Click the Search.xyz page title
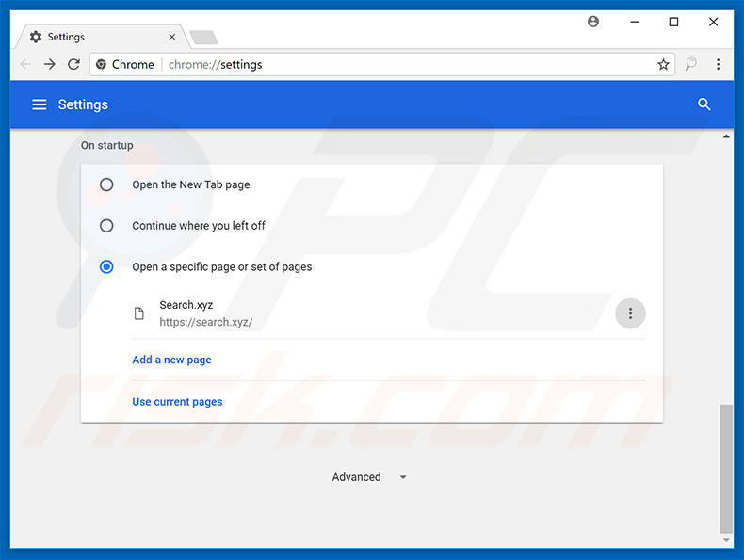 186,305
